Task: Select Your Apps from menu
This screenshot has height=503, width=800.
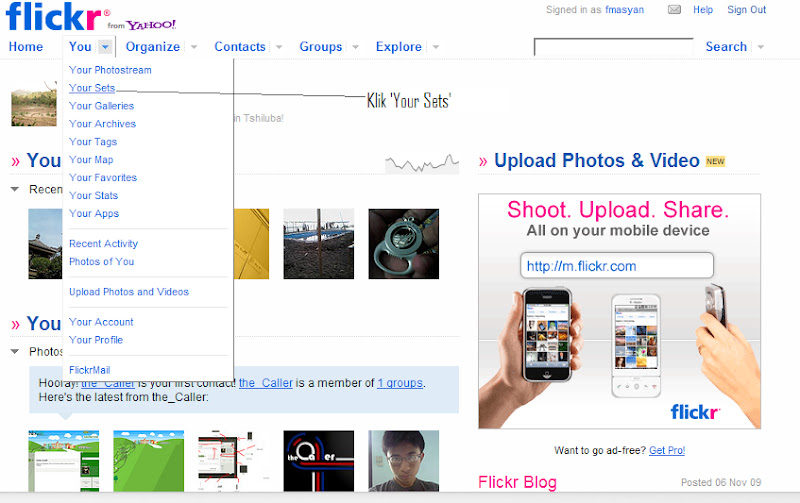Action: coord(94,213)
